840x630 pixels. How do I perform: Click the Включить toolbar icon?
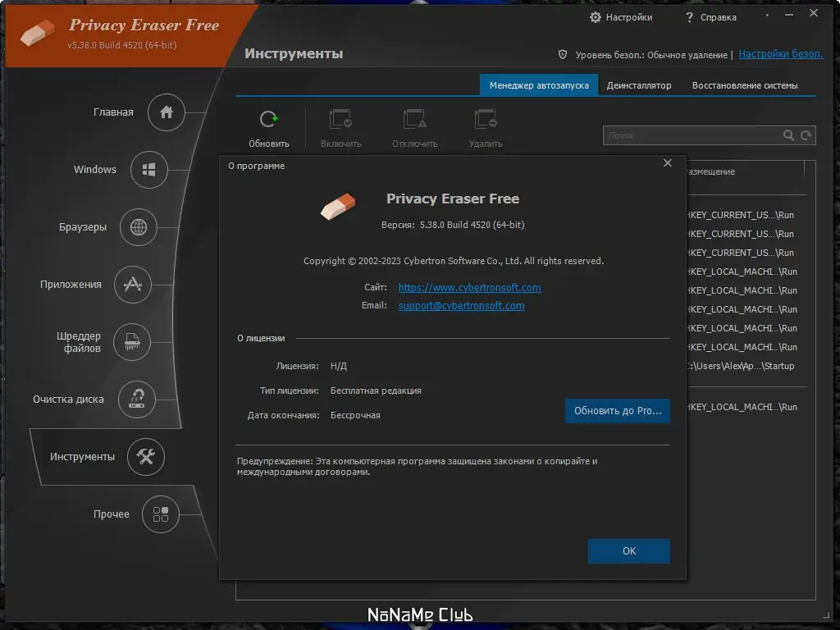click(x=340, y=119)
